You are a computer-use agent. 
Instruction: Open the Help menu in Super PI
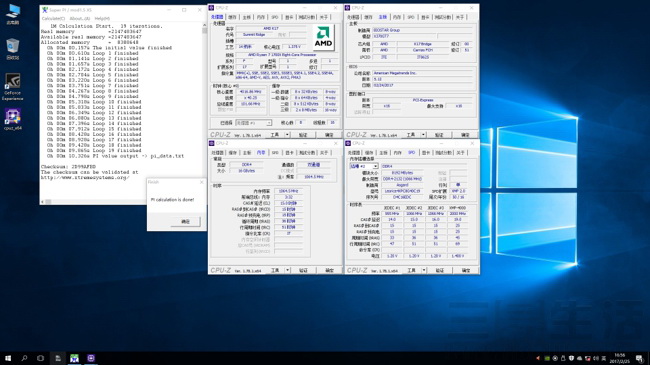pos(102,19)
